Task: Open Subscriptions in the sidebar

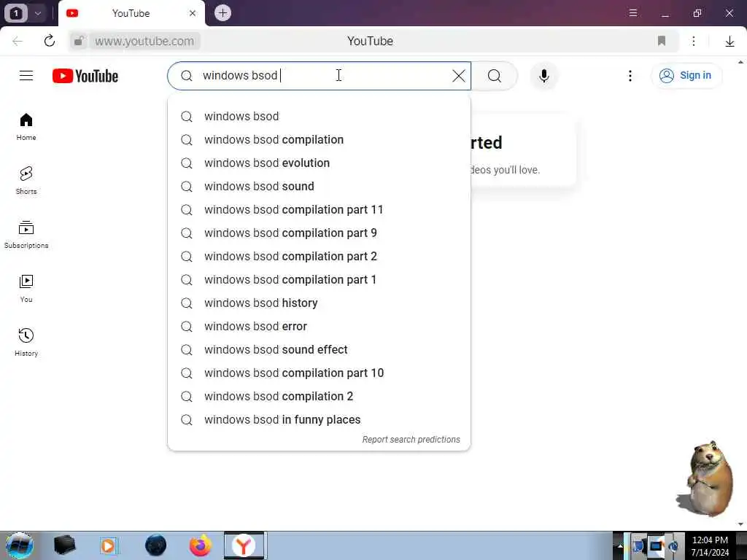Action: 26,234
